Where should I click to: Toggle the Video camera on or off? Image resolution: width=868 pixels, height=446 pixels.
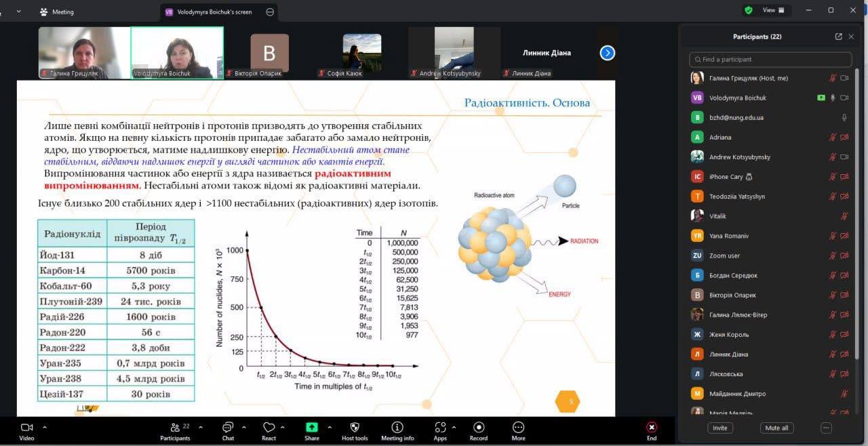coord(26,428)
